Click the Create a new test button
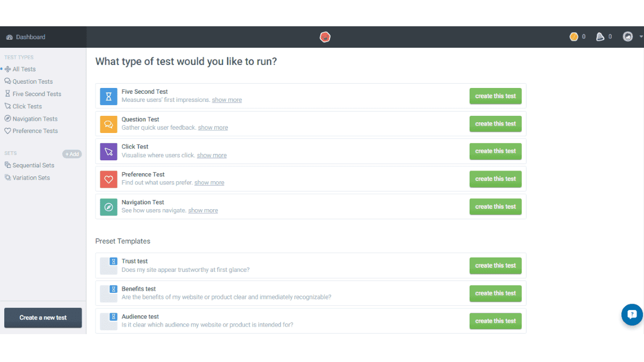Screen dimensions: 644x362 (x=43, y=317)
